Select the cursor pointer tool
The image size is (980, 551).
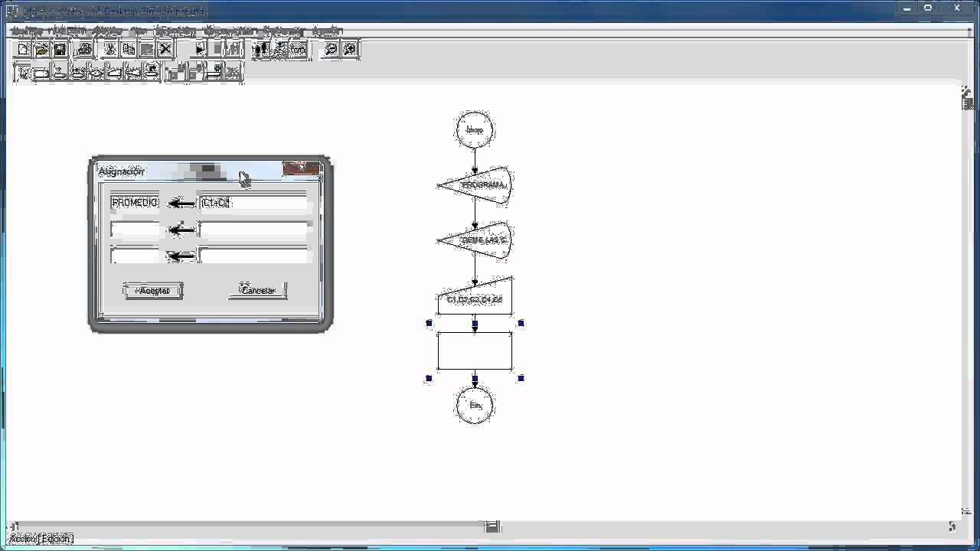23,73
